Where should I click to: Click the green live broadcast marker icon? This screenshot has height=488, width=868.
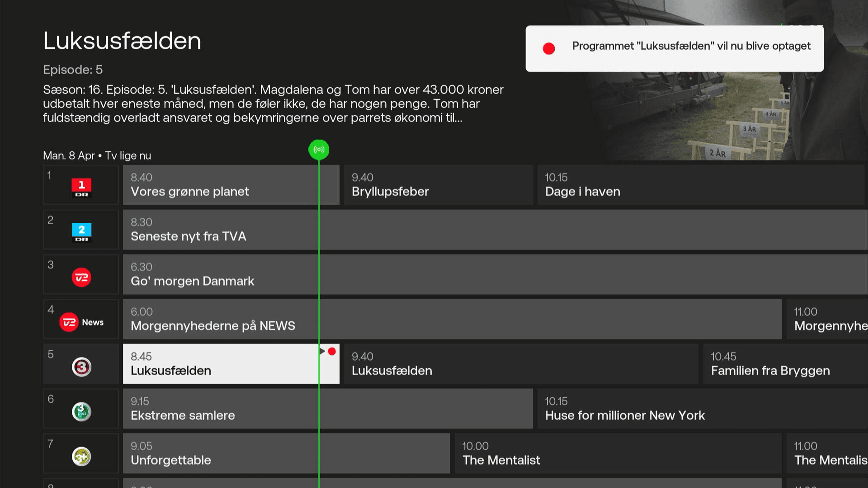(319, 150)
